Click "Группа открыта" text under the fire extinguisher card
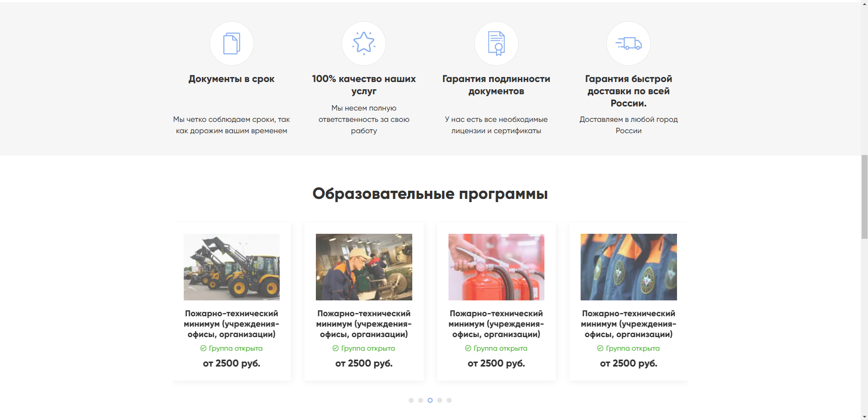Image resolution: width=868 pixels, height=420 pixels. (501, 348)
